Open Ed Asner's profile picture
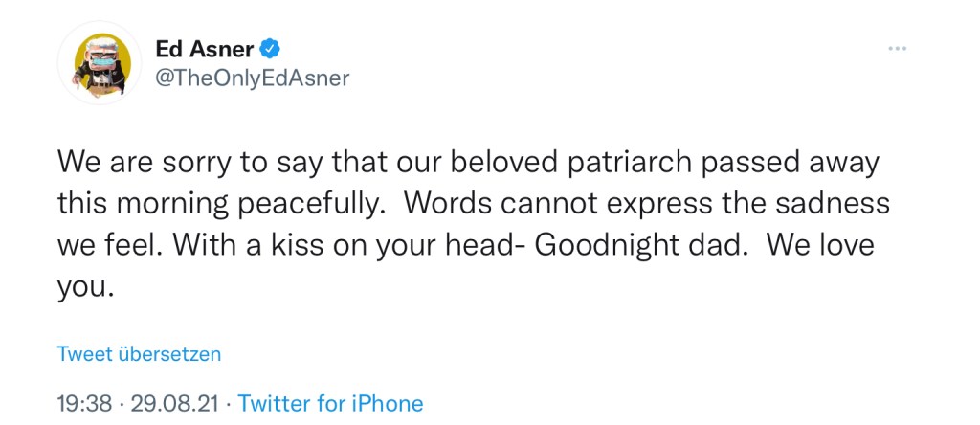Screen dimensions: 980x425 [99, 65]
